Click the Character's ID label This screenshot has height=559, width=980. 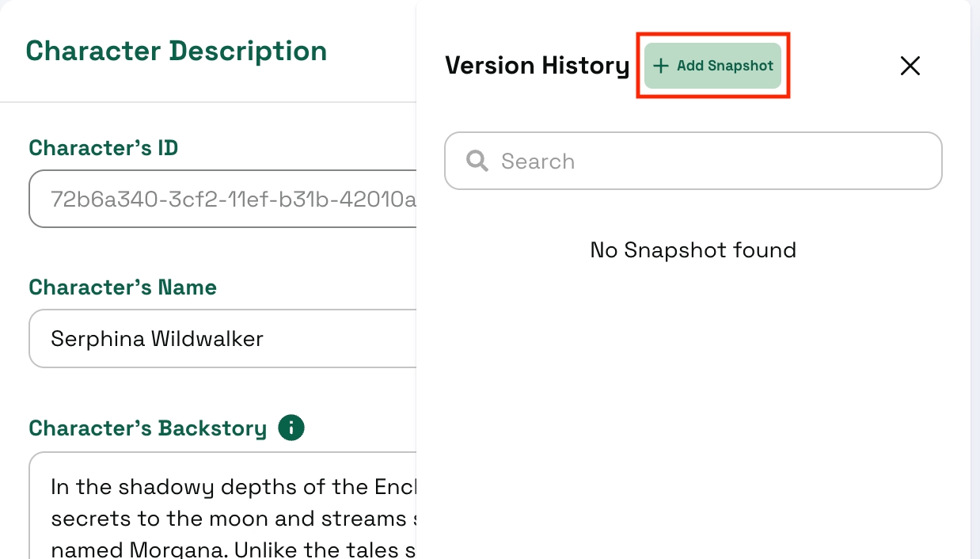(103, 148)
